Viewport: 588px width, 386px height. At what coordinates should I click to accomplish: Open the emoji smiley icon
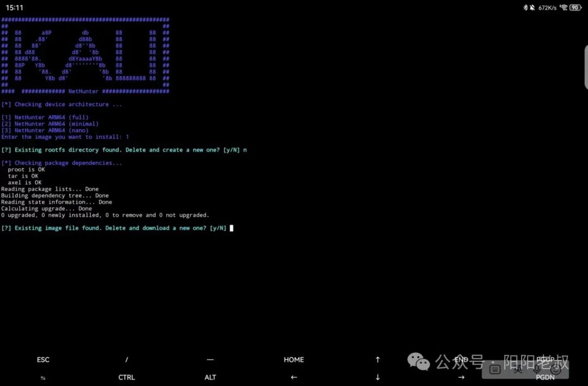coord(556,370)
